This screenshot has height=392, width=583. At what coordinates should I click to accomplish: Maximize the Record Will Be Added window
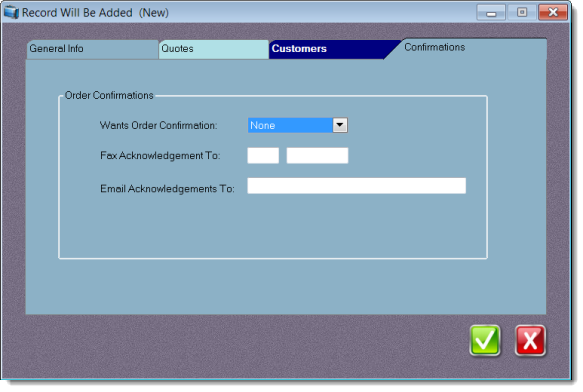click(522, 13)
